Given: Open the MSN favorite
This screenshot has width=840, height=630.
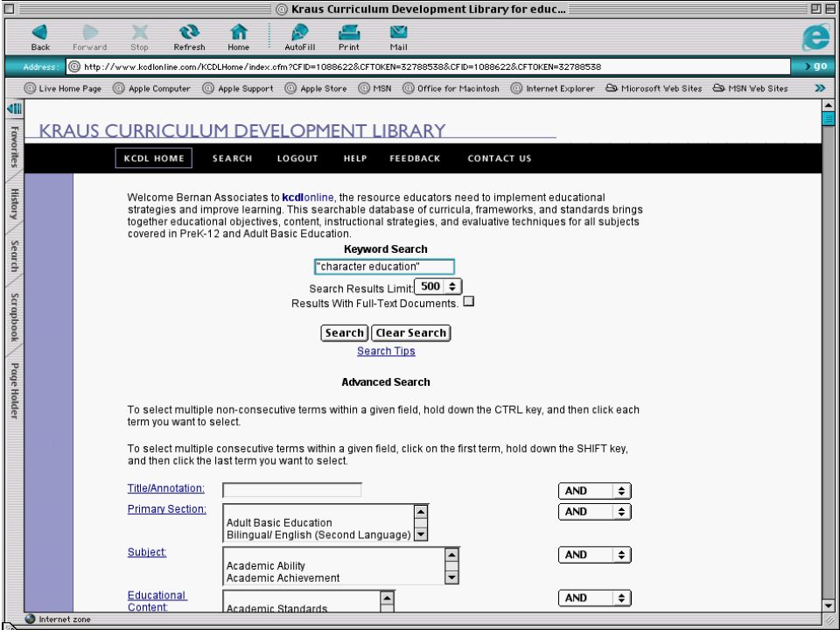Looking at the screenshot, I should 374,88.
